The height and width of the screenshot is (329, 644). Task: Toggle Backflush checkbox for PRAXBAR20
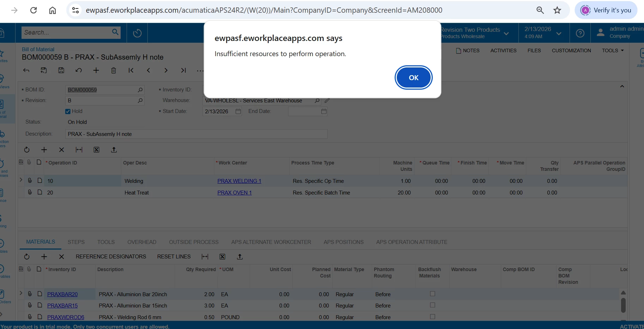tap(432, 294)
